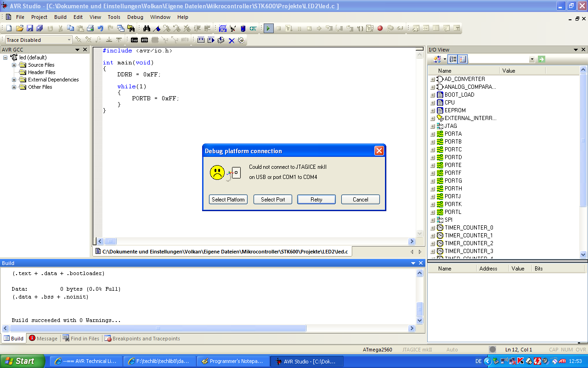The width and height of the screenshot is (588, 368).
Task: Toggle the I/O View tree display mode
Action: [x=453, y=59]
